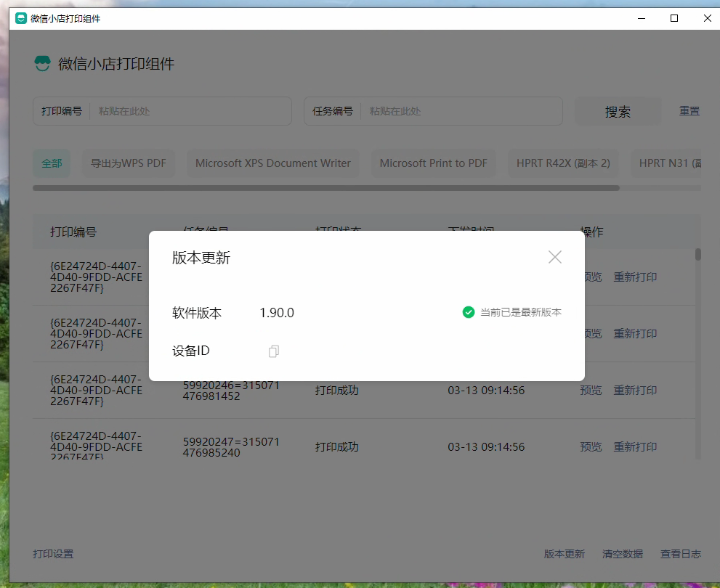This screenshot has width=720, height=588.
Task: Open 打印设置 at the bottom left
Action: pos(53,554)
